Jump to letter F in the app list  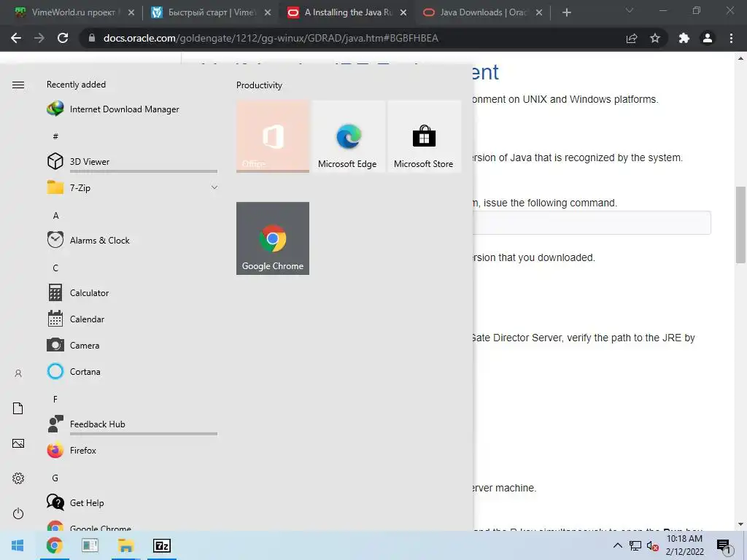[x=55, y=399]
